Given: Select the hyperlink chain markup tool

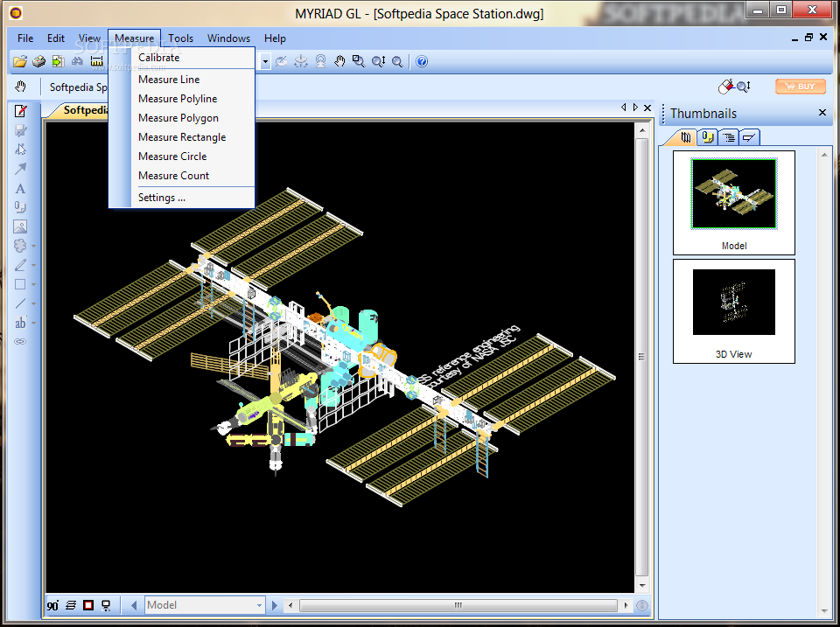Looking at the screenshot, I should click(x=20, y=342).
